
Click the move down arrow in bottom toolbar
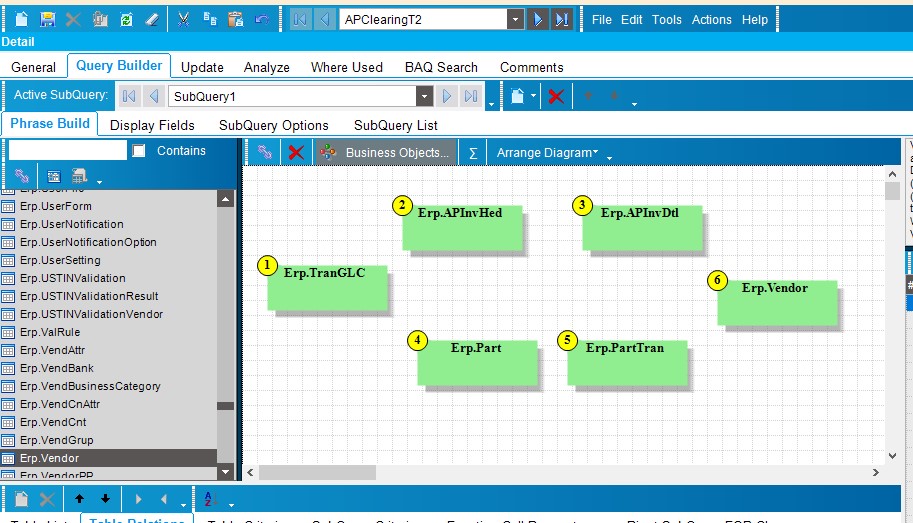pos(105,499)
